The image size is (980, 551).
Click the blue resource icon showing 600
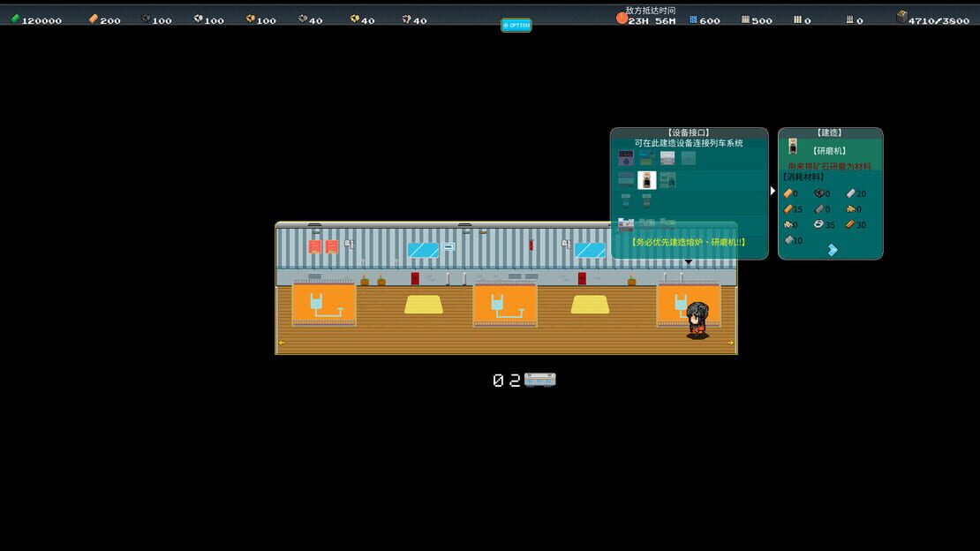click(693, 20)
